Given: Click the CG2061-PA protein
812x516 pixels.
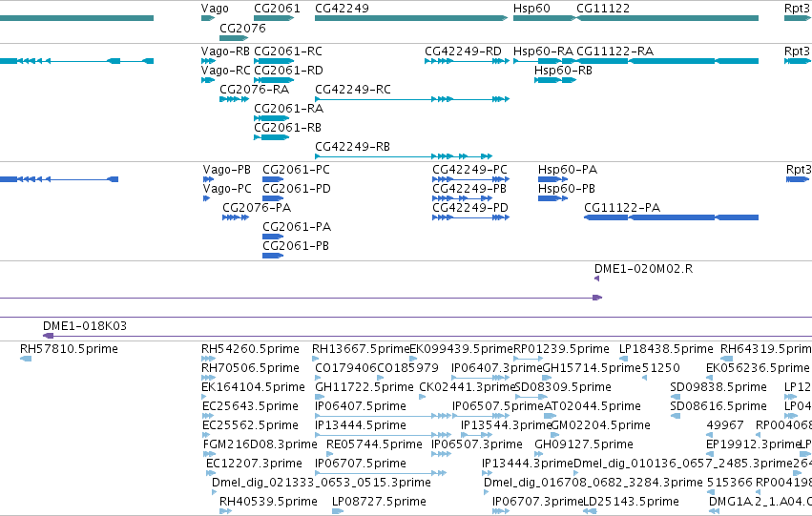Looking at the screenshot, I should 273,237.
